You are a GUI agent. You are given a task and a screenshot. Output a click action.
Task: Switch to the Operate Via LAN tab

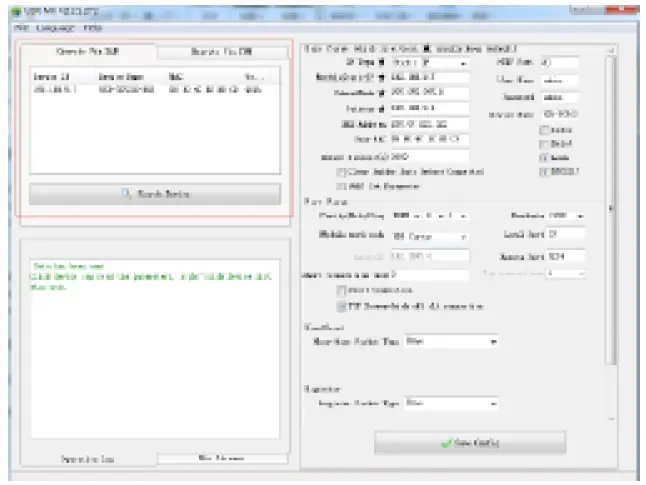click(x=88, y=52)
